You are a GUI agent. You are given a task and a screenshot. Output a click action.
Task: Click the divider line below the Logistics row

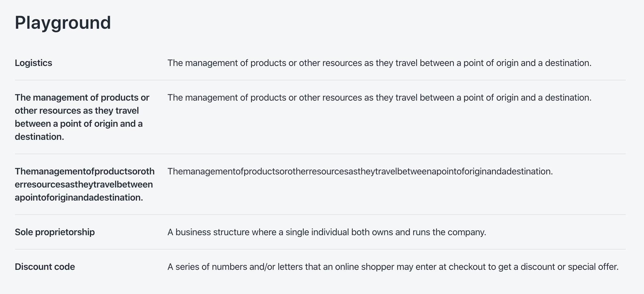[320, 80]
